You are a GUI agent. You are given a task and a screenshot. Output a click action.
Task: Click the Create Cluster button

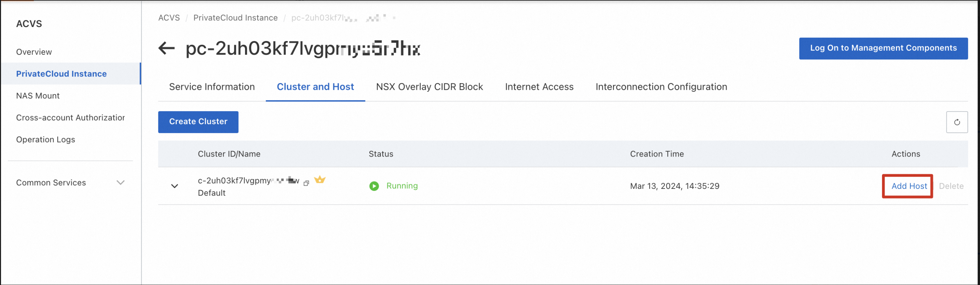pos(198,122)
